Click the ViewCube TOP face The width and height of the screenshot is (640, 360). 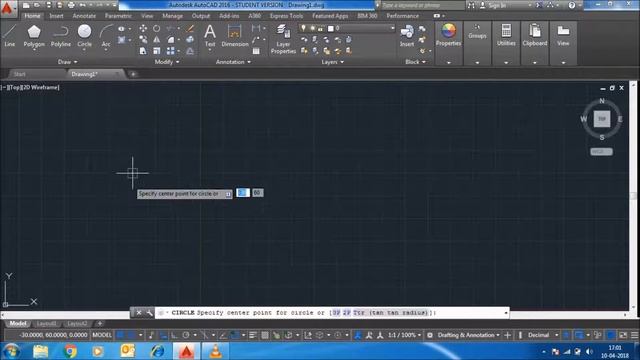coord(602,119)
